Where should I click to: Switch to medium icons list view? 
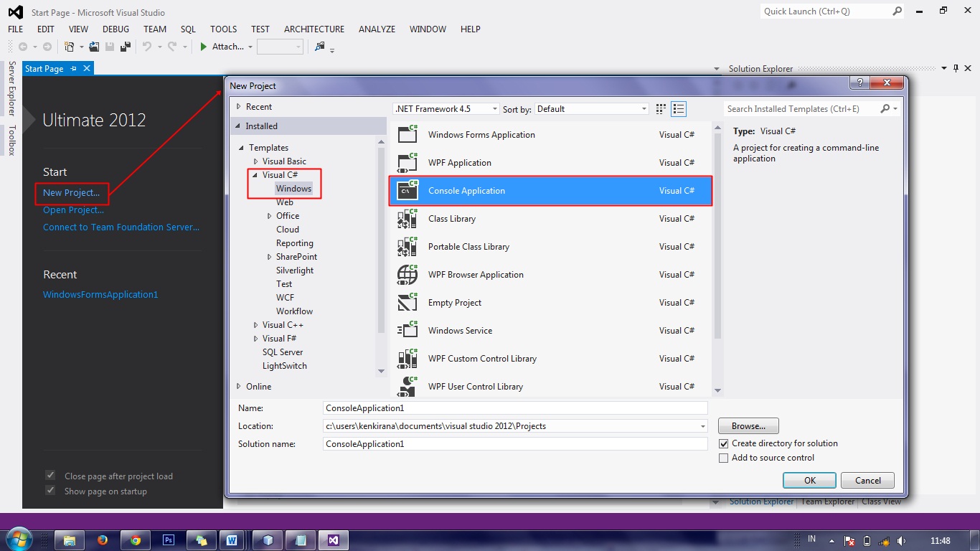[679, 109]
